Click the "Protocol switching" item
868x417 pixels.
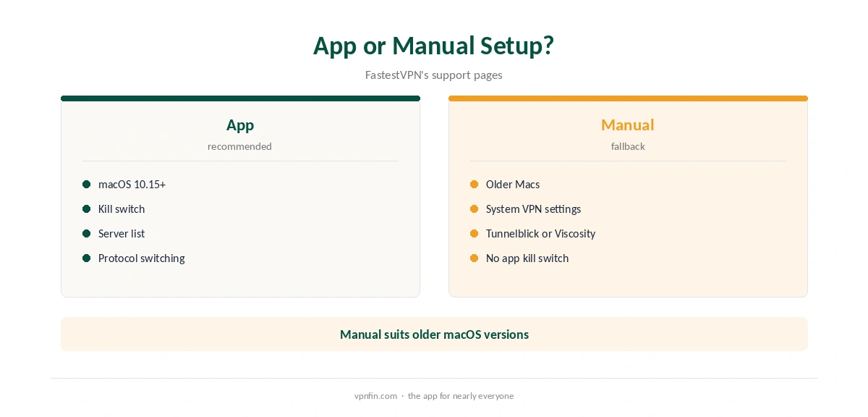142,258
